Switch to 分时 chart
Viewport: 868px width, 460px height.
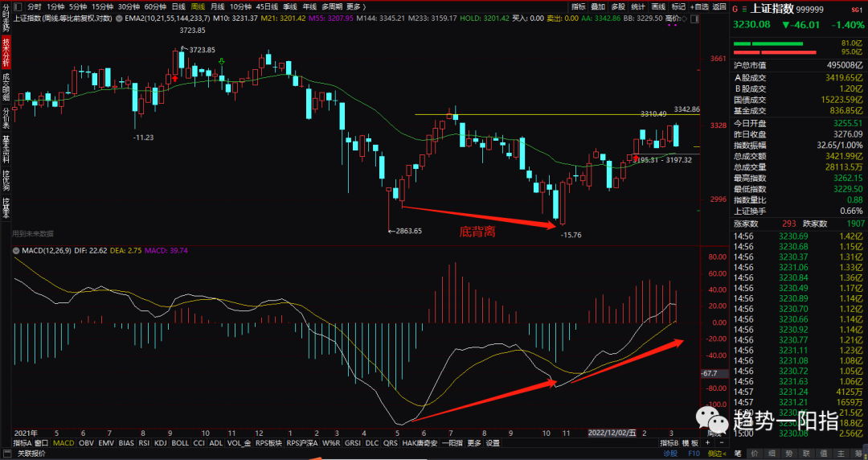(x=35, y=6)
